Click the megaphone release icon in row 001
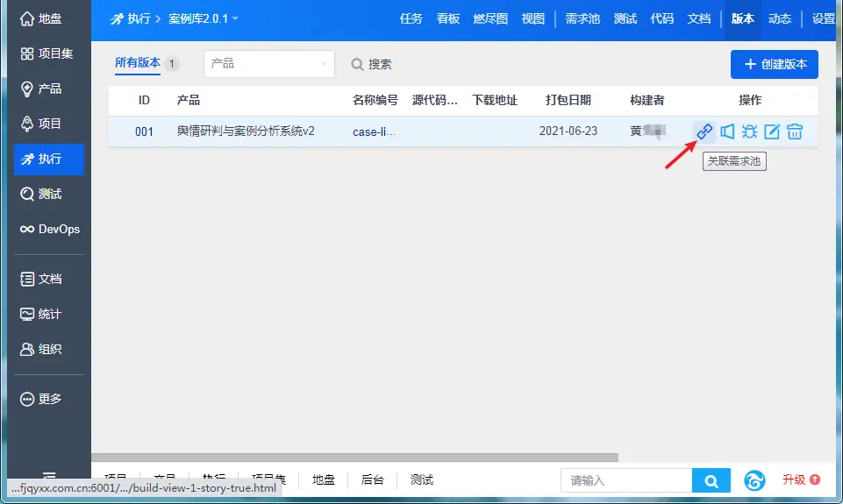 (727, 131)
